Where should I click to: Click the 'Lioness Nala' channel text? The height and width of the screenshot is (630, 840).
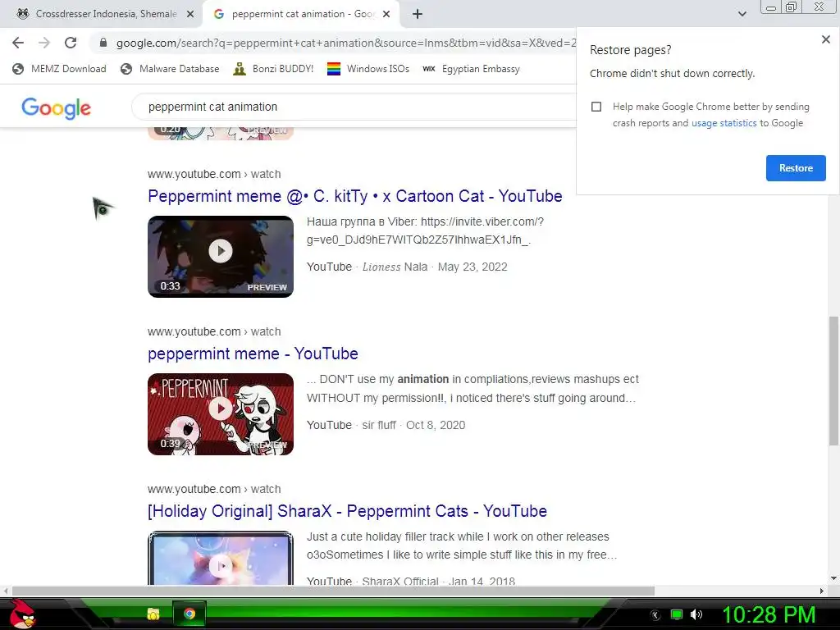pos(395,267)
